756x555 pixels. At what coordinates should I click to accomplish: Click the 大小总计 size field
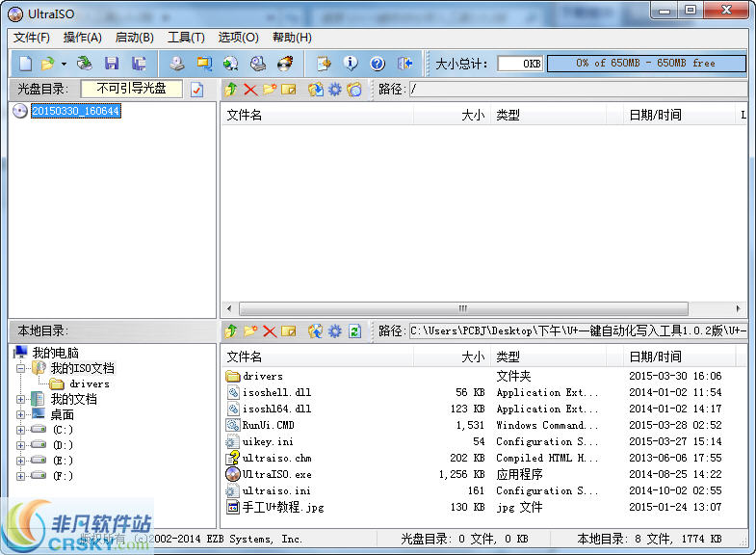click(x=520, y=64)
